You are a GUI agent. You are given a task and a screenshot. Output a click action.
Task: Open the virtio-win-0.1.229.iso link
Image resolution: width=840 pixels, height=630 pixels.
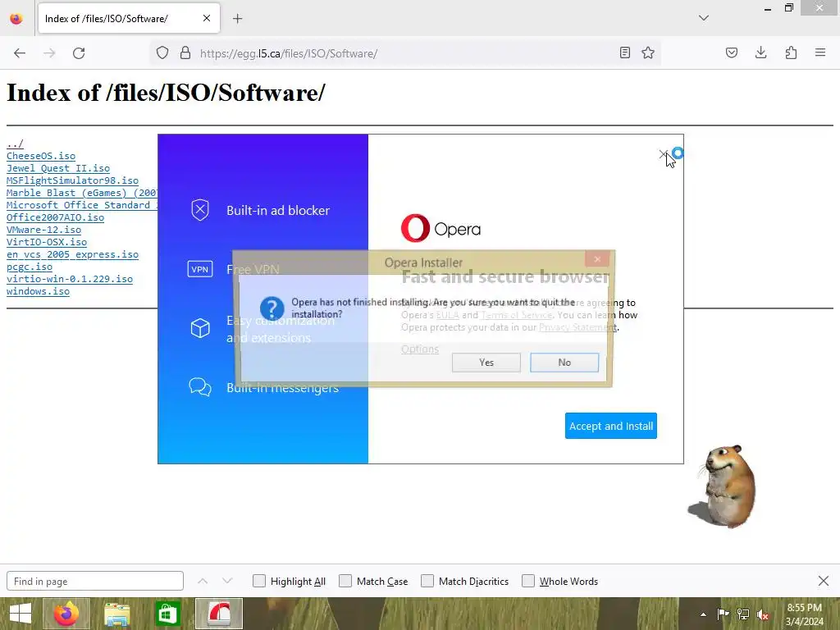[70, 279]
